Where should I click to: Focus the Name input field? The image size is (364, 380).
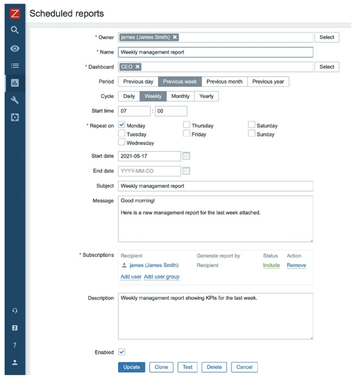coord(215,52)
